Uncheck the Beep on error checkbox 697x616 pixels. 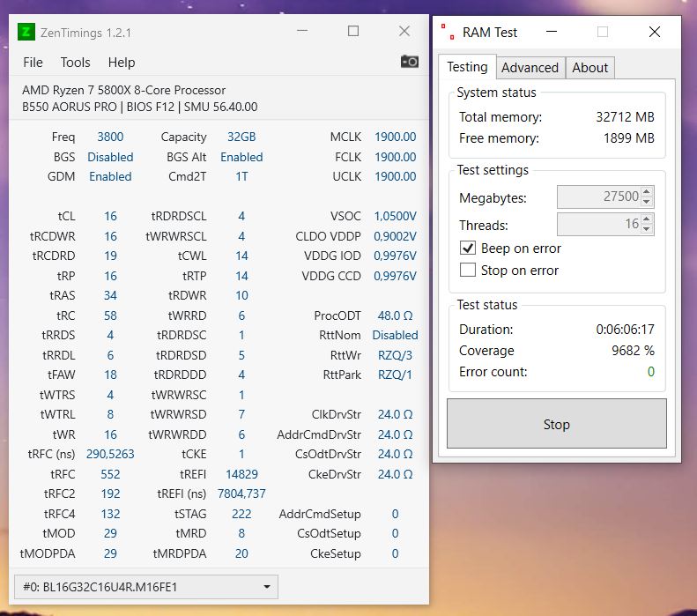(468, 248)
